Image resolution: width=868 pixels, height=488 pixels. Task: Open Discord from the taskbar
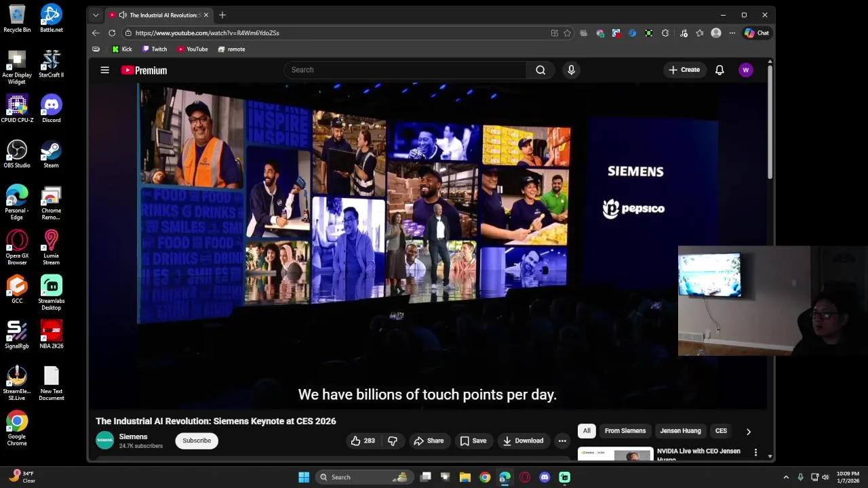(x=545, y=477)
